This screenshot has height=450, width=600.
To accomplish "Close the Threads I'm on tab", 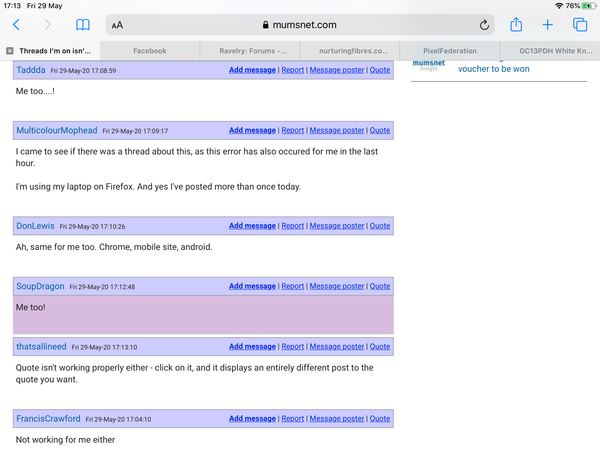I will tap(10, 51).
